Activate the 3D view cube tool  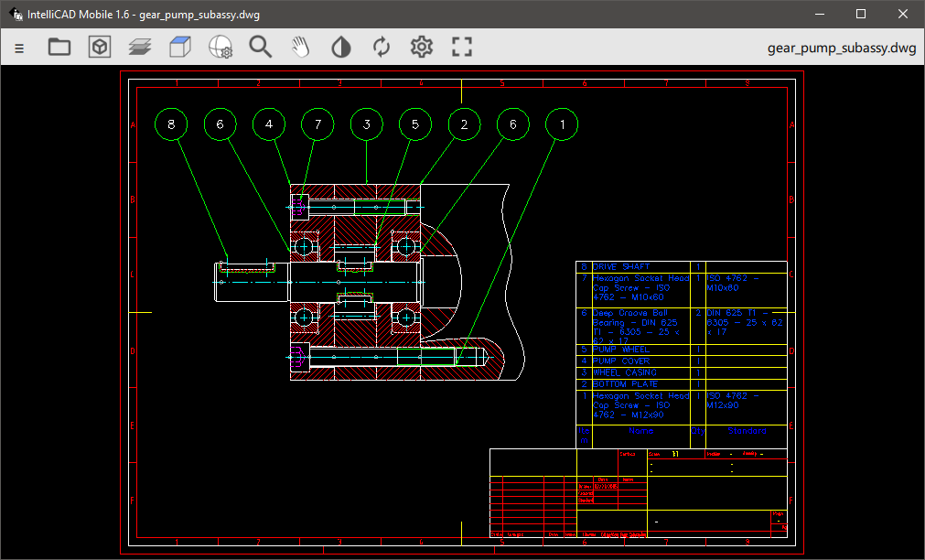[x=98, y=47]
